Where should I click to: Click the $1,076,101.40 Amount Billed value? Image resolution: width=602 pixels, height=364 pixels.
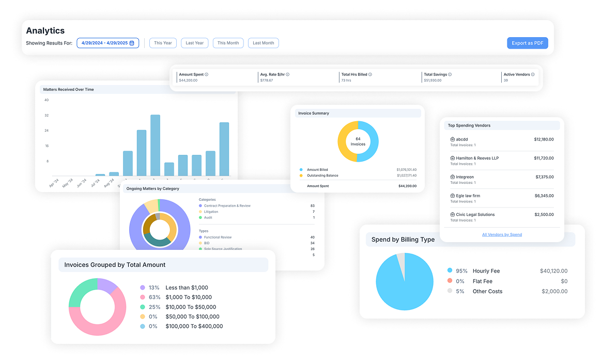406,169
